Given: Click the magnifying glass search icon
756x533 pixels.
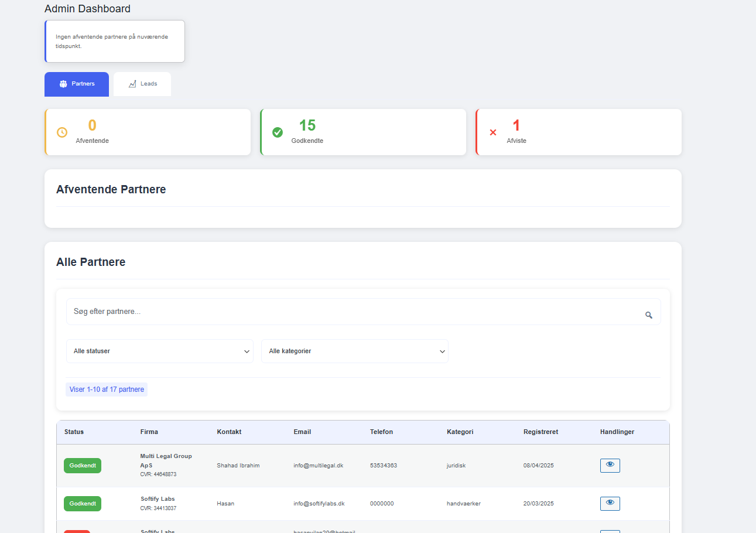Looking at the screenshot, I should (648, 315).
